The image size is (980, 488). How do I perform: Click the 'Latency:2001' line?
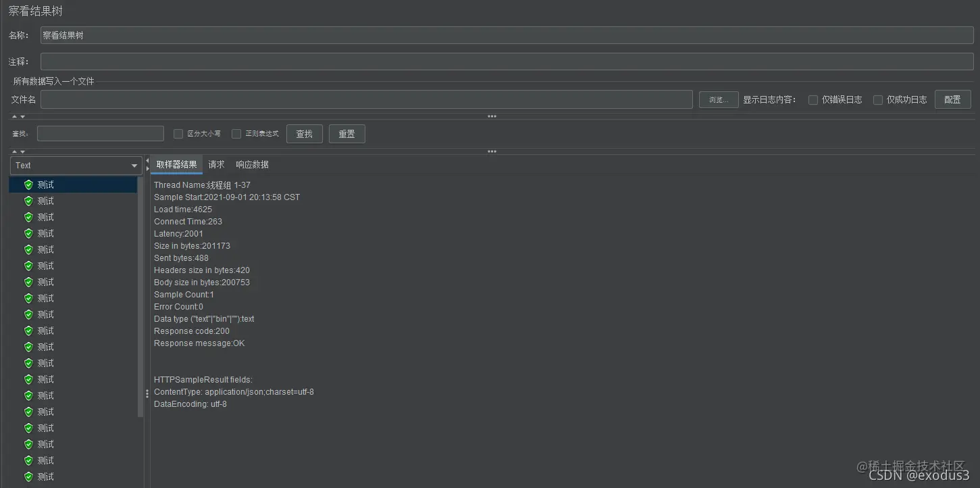[178, 234]
